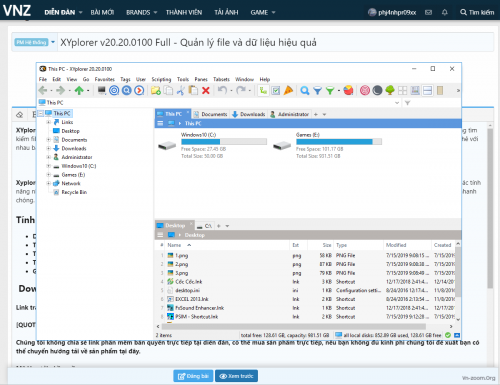Switch to the Administrator tab

pyautogui.click(x=290, y=114)
